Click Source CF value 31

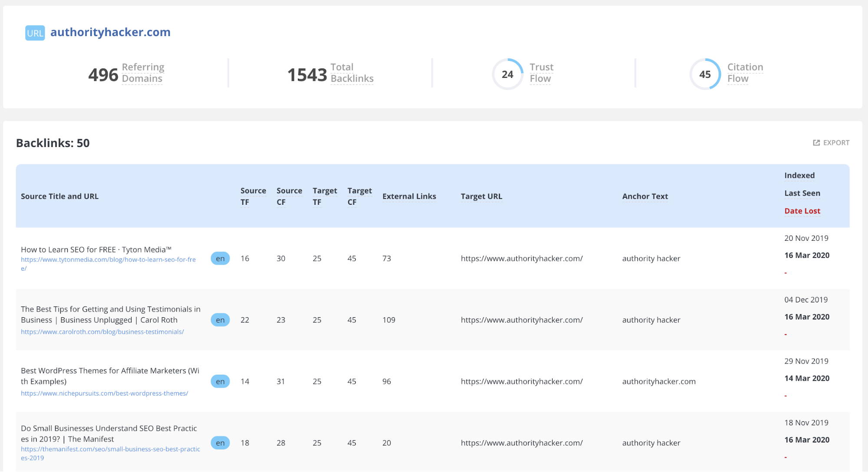click(281, 382)
